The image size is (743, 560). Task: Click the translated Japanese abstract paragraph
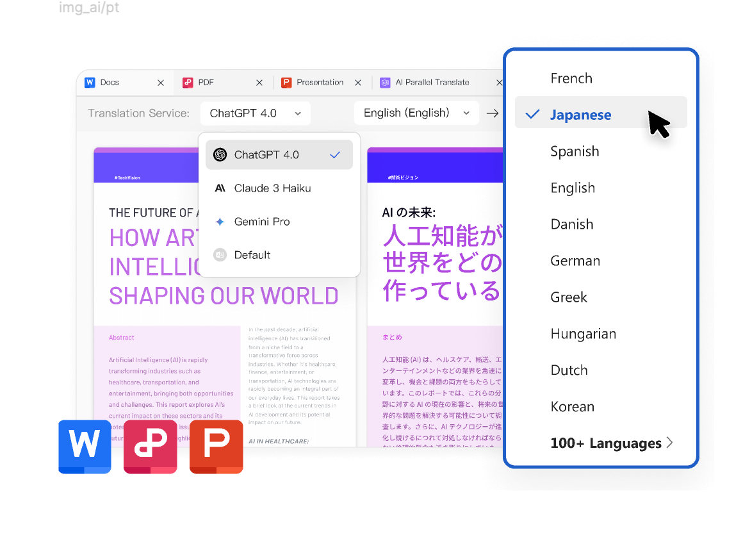[x=442, y=403]
